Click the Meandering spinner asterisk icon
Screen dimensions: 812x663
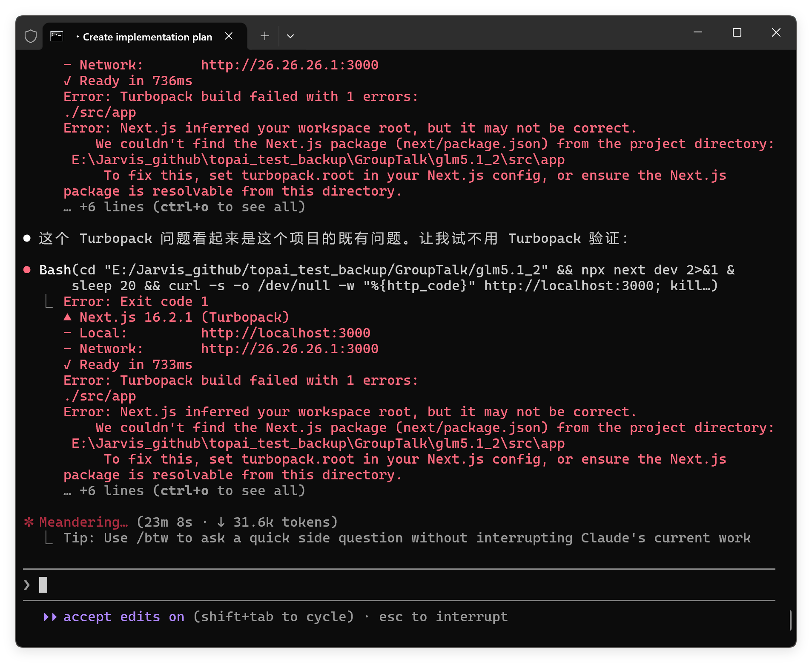point(29,522)
